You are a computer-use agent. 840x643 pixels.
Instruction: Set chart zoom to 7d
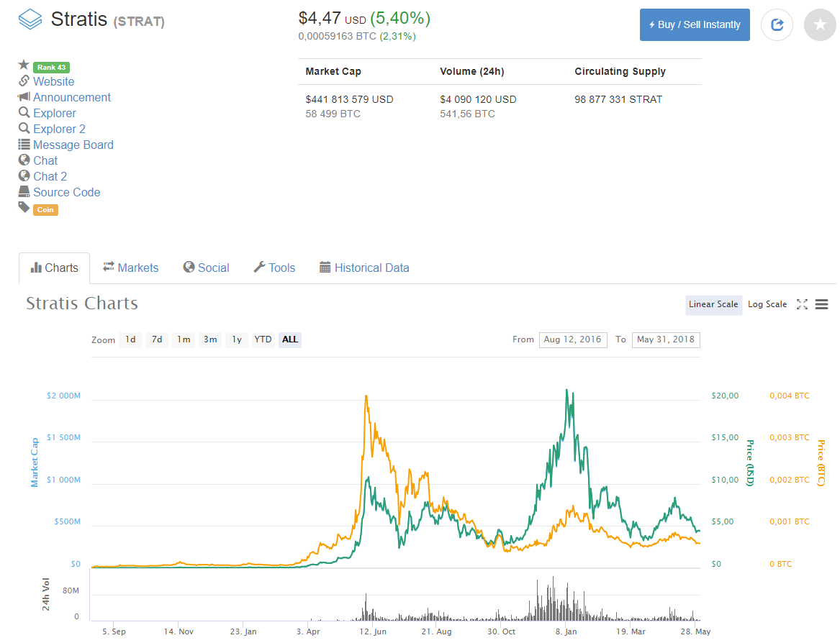tap(157, 339)
